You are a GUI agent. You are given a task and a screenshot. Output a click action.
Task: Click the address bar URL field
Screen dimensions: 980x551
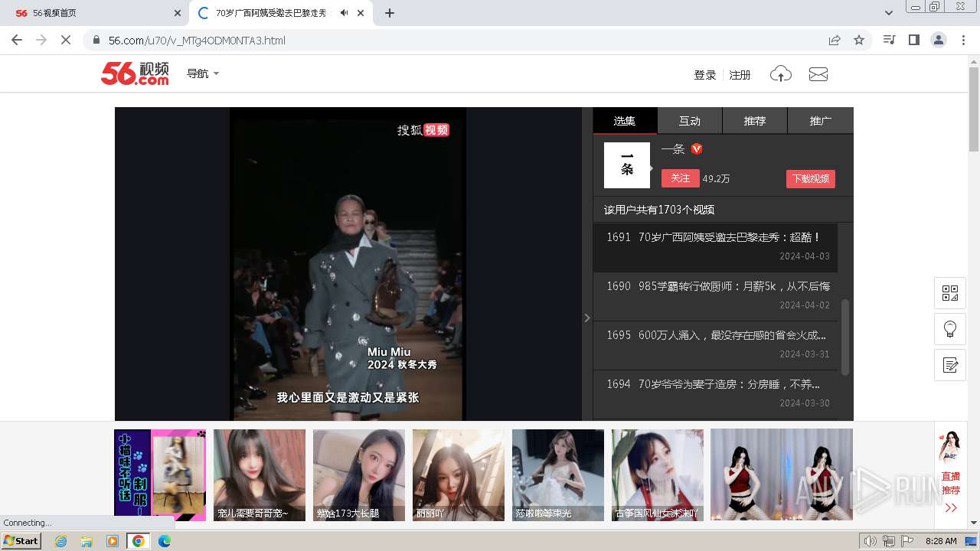pyautogui.click(x=459, y=40)
